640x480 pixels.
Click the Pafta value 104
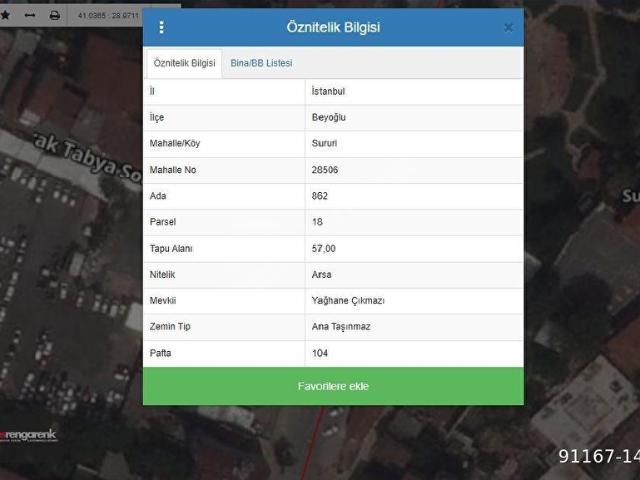[x=320, y=353]
